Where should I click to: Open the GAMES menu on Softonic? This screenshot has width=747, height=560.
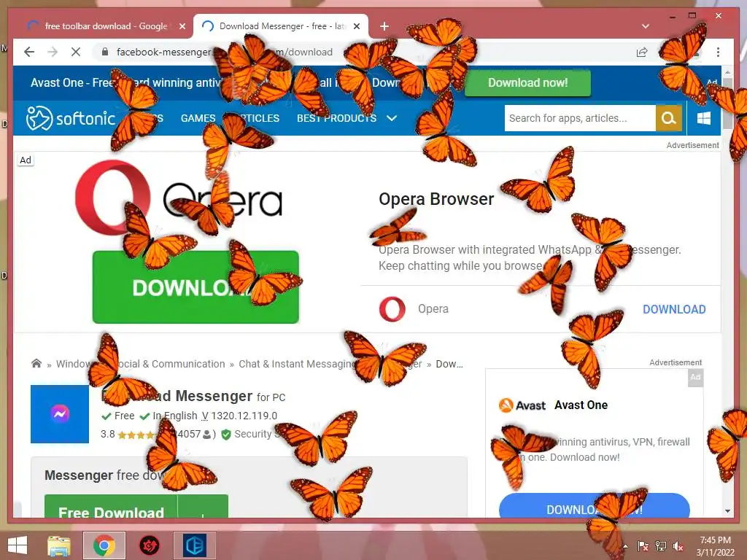(x=198, y=118)
